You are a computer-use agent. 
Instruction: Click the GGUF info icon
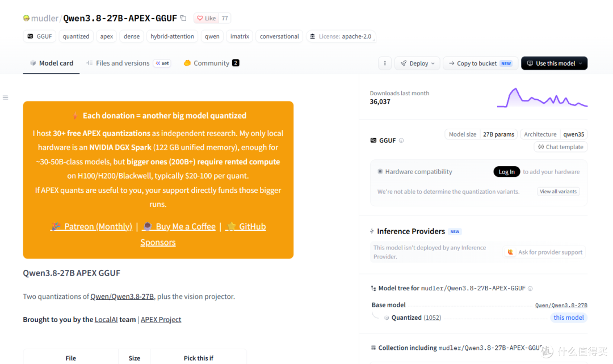(401, 141)
